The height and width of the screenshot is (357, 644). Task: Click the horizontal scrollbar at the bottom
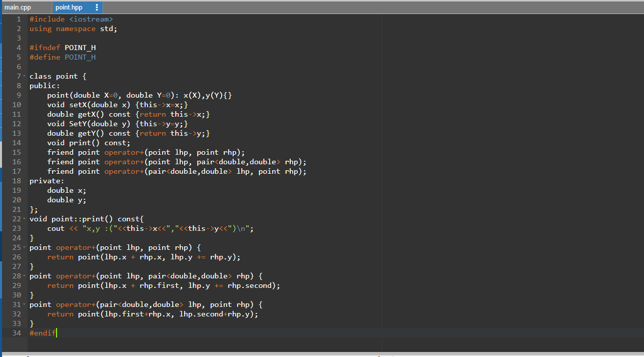coord(200,354)
